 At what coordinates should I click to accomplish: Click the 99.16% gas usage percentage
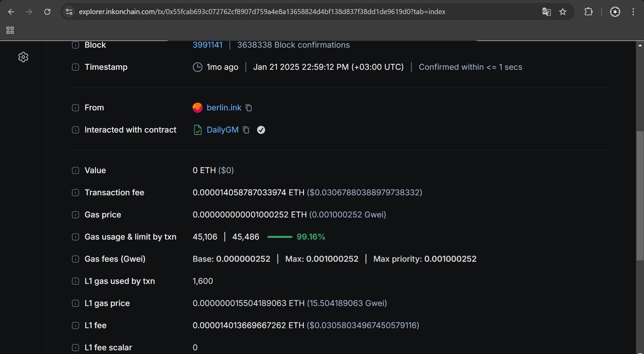click(311, 237)
